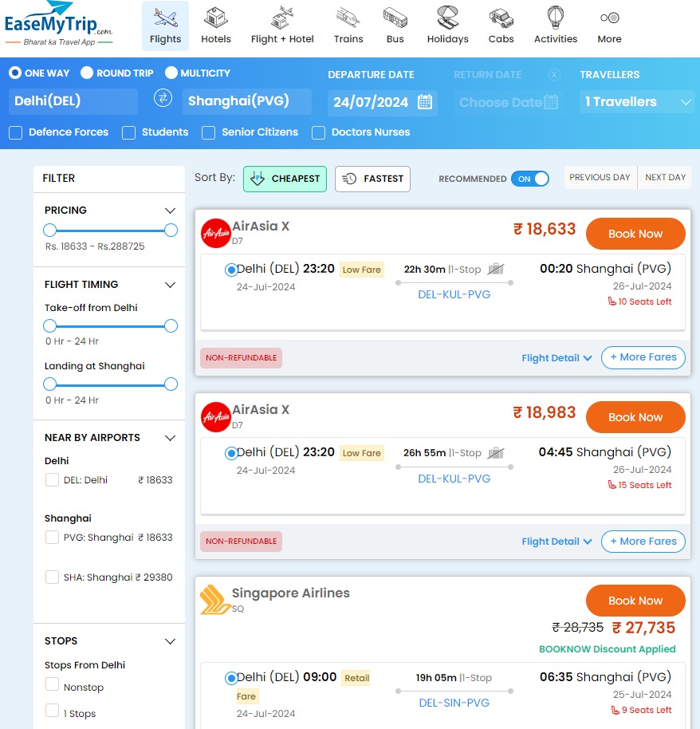Screen dimensions: 700x729
Task: Check the SHA: Shanghai airport filter
Action: pyautogui.click(x=52, y=577)
